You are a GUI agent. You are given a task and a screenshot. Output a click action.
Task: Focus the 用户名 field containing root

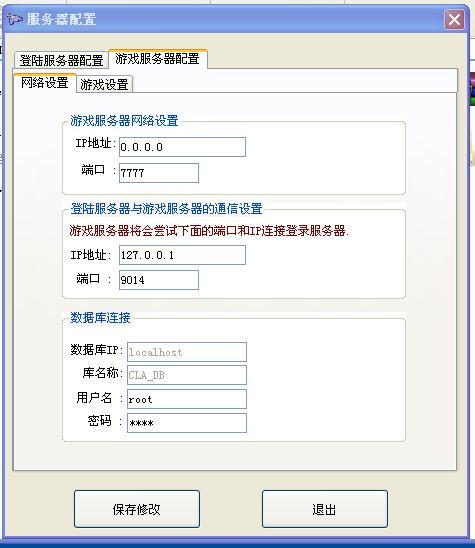pyautogui.click(x=187, y=399)
